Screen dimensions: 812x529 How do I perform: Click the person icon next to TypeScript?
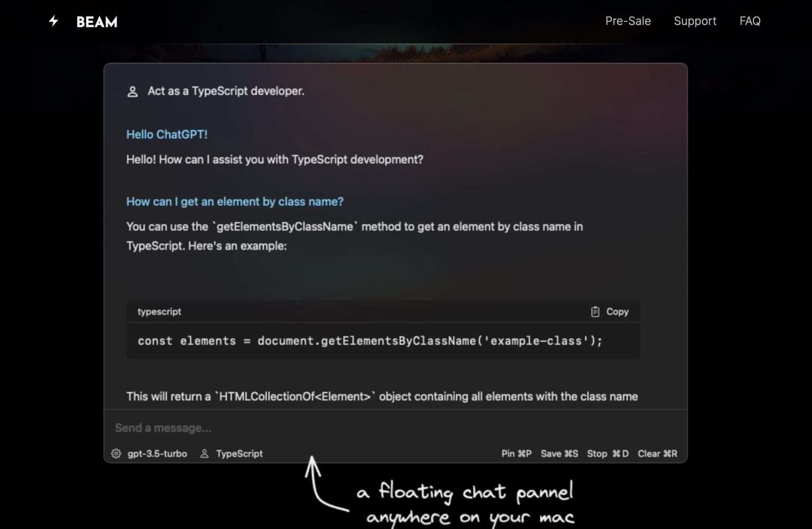click(204, 453)
